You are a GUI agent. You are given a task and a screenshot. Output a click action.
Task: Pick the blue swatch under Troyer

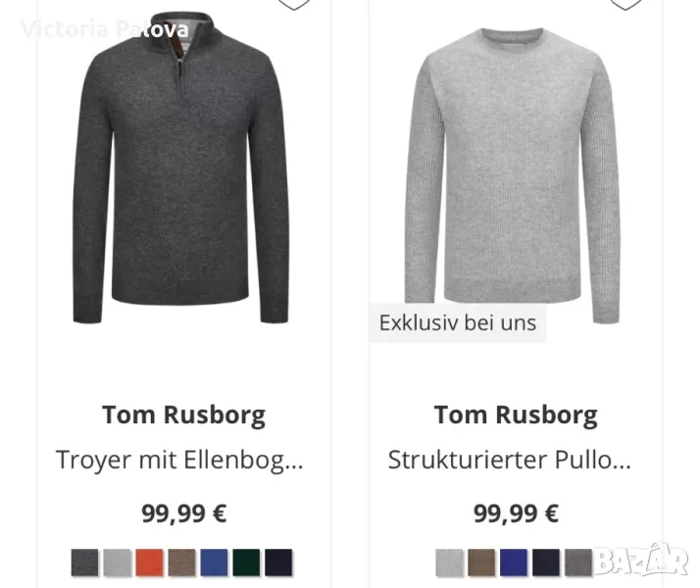click(214, 563)
